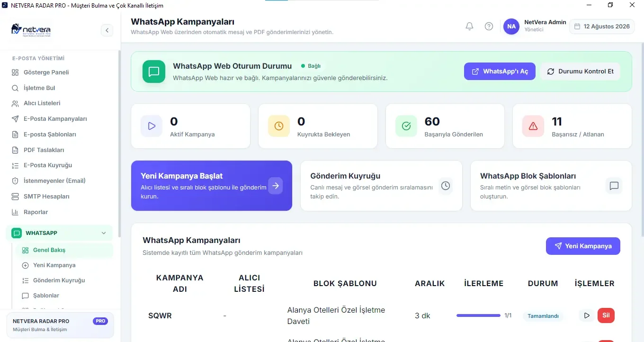Click the E-Posta Kampanyaları paper plane icon
This screenshot has width=644, height=342.
[15, 119]
